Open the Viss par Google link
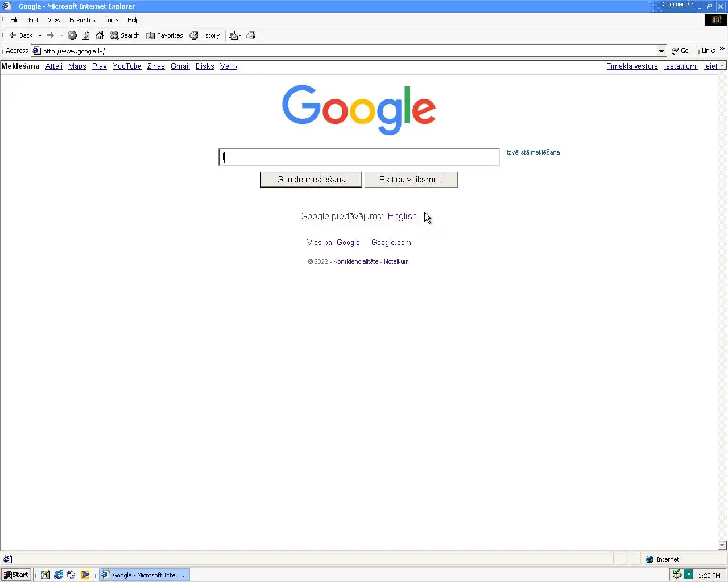Image resolution: width=728 pixels, height=582 pixels. pyautogui.click(x=333, y=242)
